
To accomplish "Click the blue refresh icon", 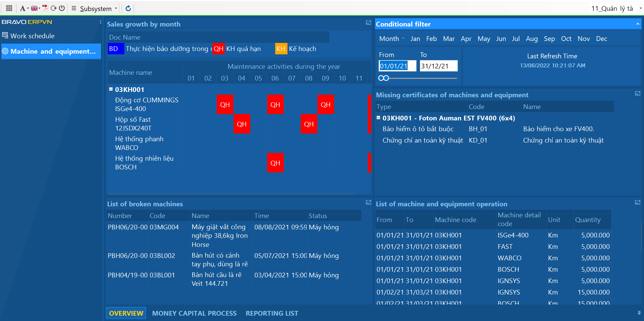I will pos(128,8).
